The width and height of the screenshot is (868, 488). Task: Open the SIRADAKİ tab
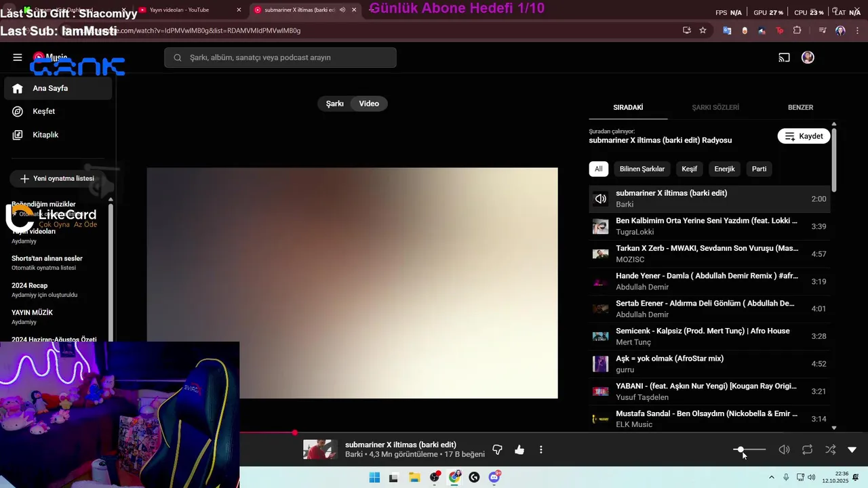click(x=628, y=108)
